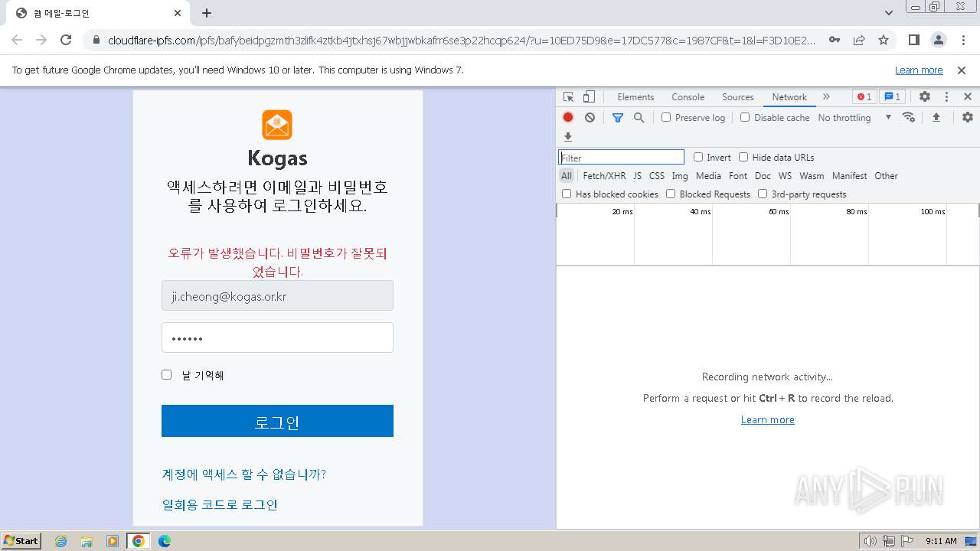Focus the Network Filter text box
This screenshot has width=980, height=551.
pos(621,157)
